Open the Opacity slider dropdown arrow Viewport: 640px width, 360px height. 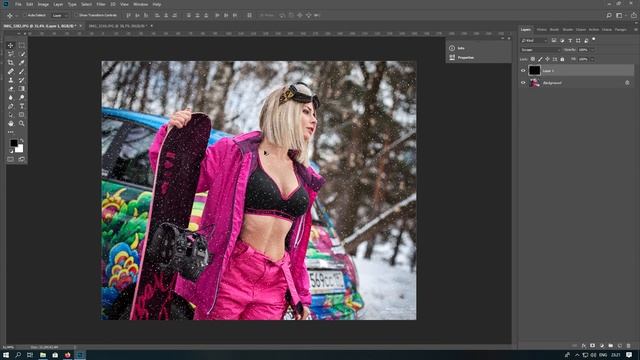pyautogui.click(x=592, y=50)
